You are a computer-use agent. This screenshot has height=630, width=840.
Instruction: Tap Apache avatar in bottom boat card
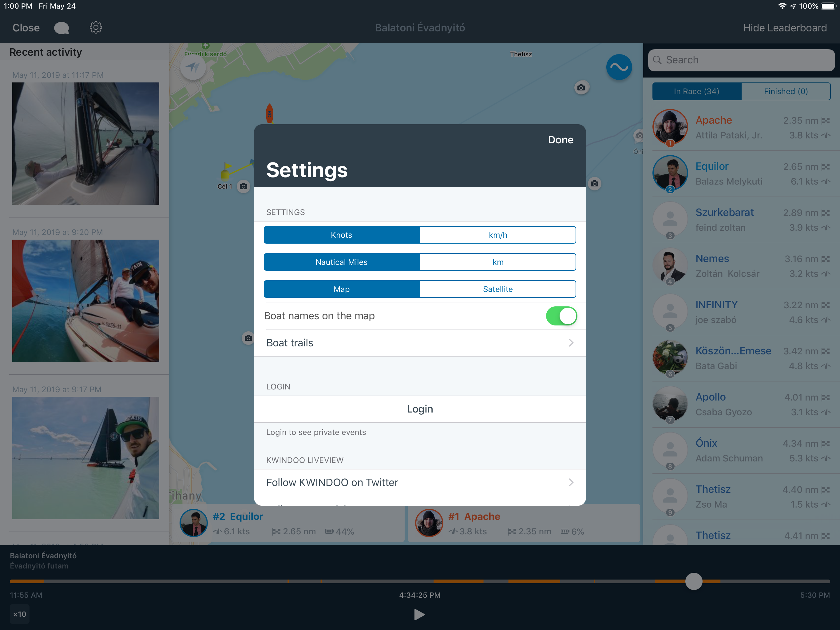[x=429, y=523]
